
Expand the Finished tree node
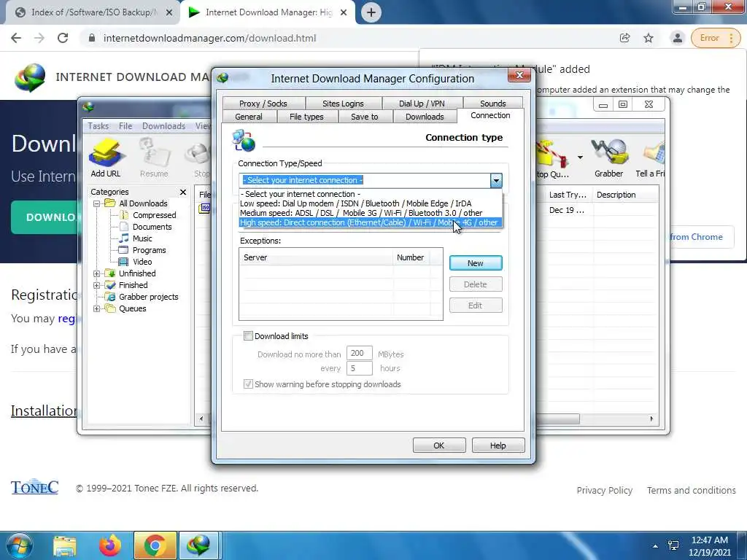click(97, 285)
